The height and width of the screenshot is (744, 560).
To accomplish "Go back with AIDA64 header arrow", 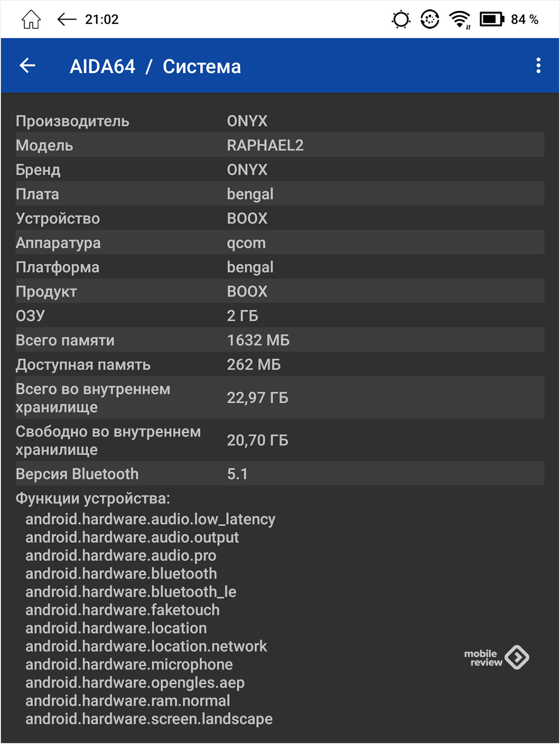I will pos(28,66).
